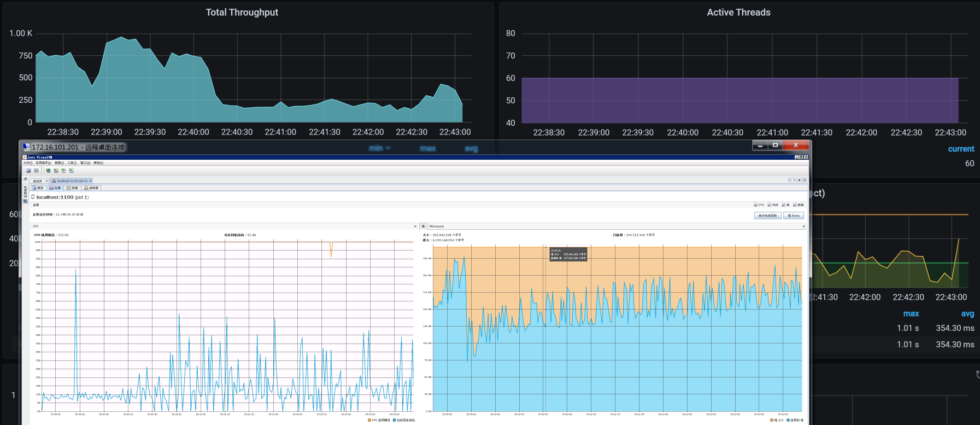The height and width of the screenshot is (425, 980).
Task: Click the scroll tabs right arrow
Action: click(794, 180)
